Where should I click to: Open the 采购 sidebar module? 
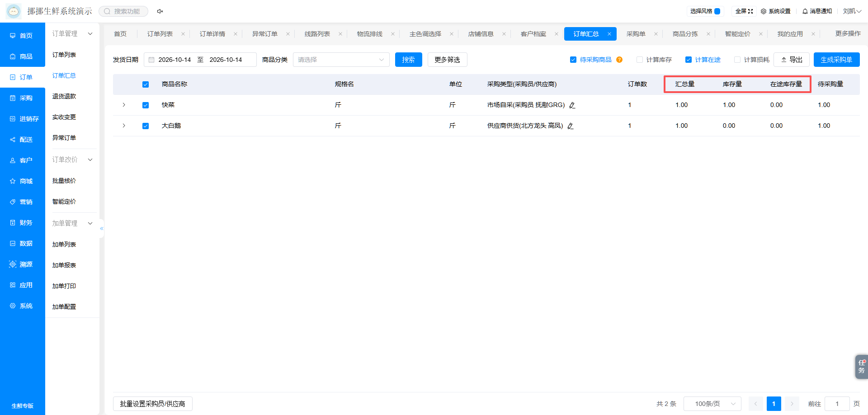click(x=23, y=98)
